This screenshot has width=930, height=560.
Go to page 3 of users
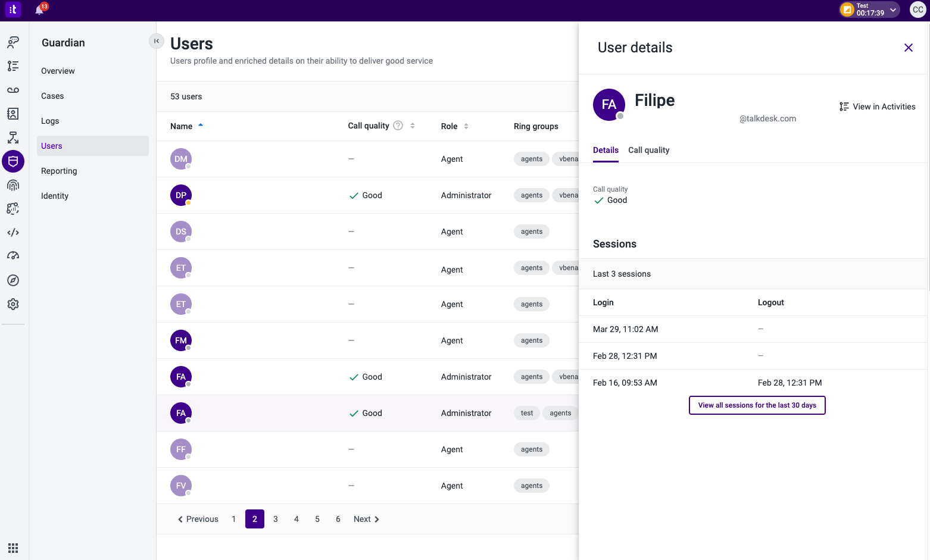point(276,519)
